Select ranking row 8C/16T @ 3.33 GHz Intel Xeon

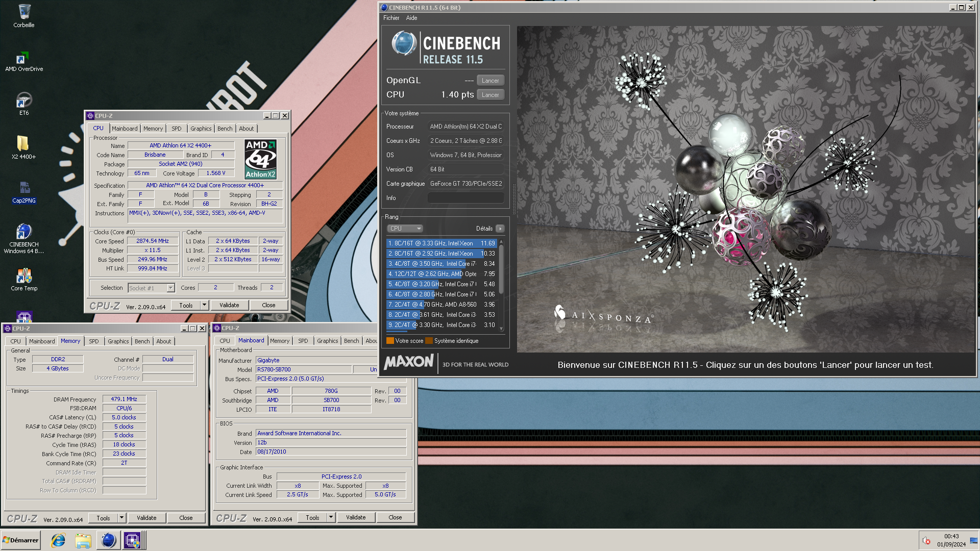pyautogui.click(x=442, y=243)
